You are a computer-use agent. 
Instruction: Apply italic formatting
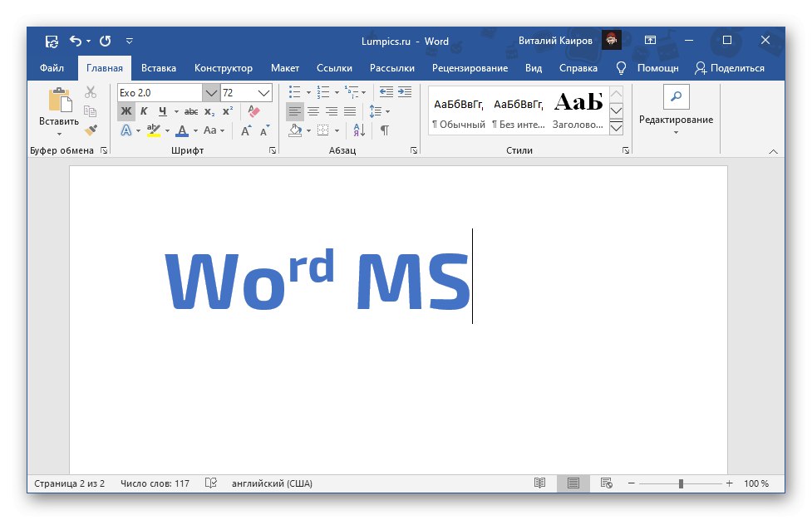click(x=144, y=111)
